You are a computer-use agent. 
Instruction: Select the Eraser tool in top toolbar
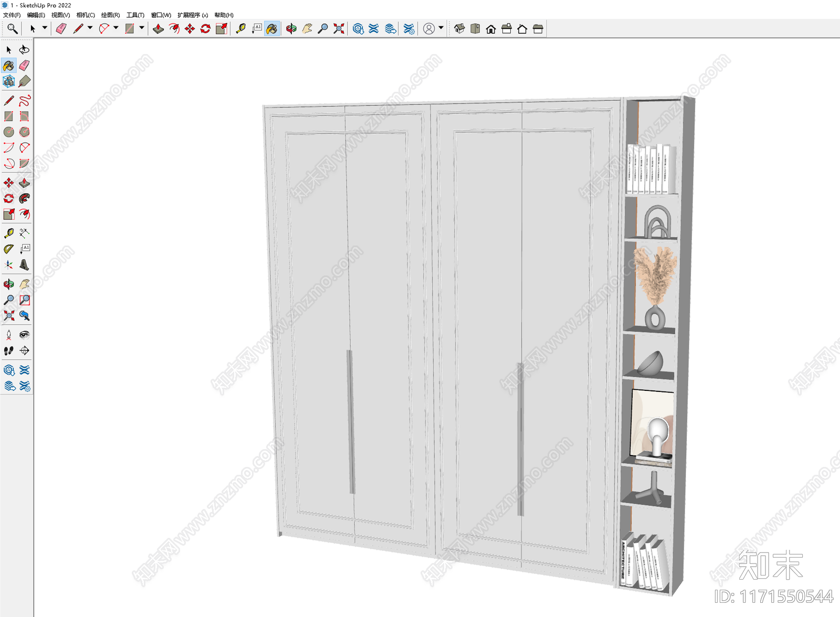coord(61,29)
